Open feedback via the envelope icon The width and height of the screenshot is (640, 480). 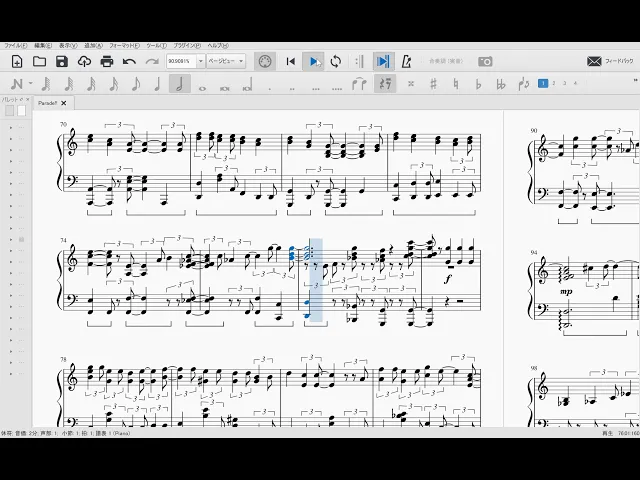594,62
